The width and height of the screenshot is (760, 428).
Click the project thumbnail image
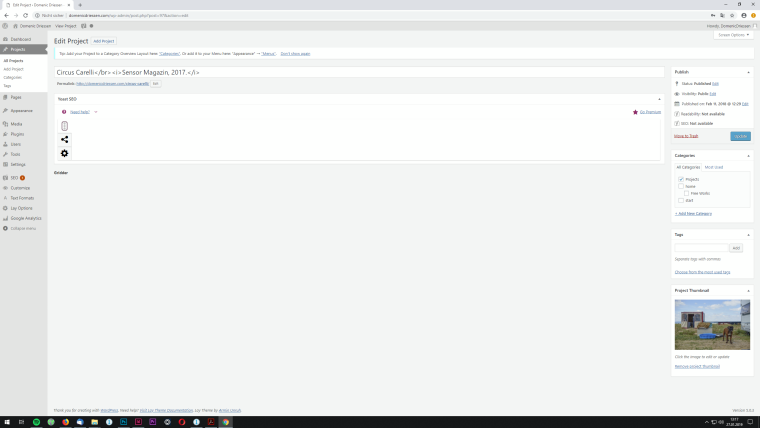pyautogui.click(x=712, y=325)
